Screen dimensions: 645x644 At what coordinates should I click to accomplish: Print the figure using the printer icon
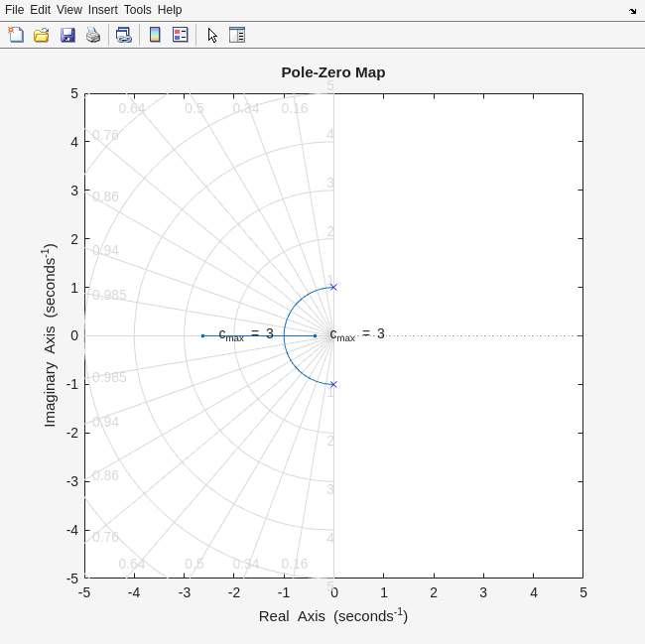point(93,35)
